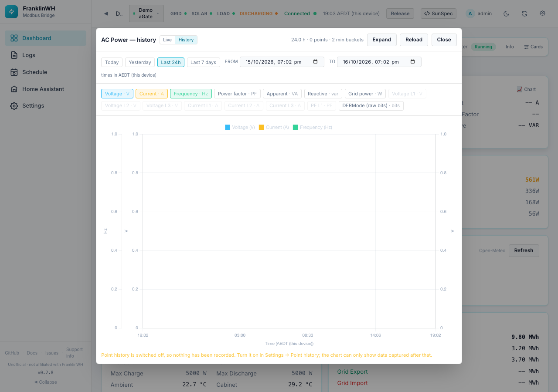Click the Frequency (Hz) legend color swatch
The width and height of the screenshot is (558, 392).
coord(296,127)
